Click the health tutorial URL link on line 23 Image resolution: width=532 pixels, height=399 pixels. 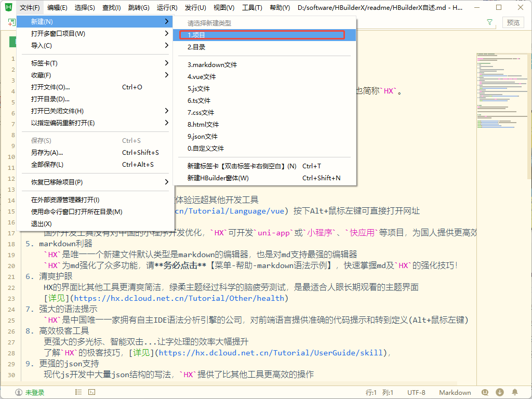pos(179,298)
